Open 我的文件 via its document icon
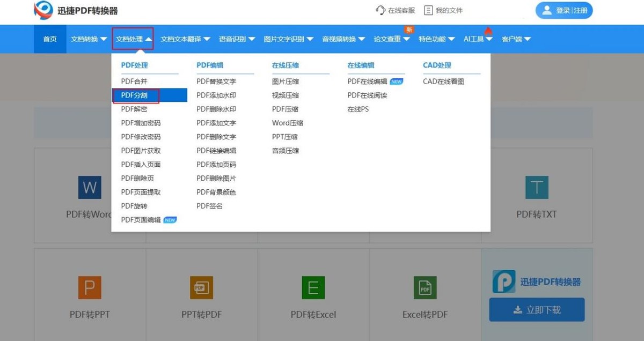The height and width of the screenshot is (341, 644). pyautogui.click(x=428, y=10)
